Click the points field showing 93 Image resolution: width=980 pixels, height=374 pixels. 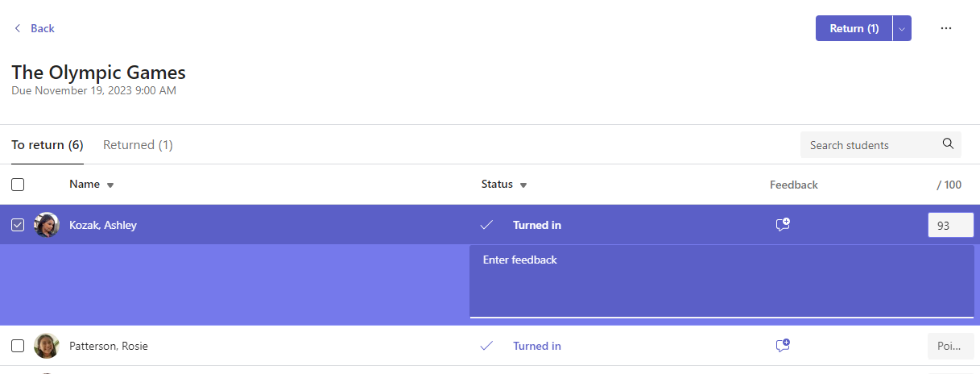pos(950,226)
